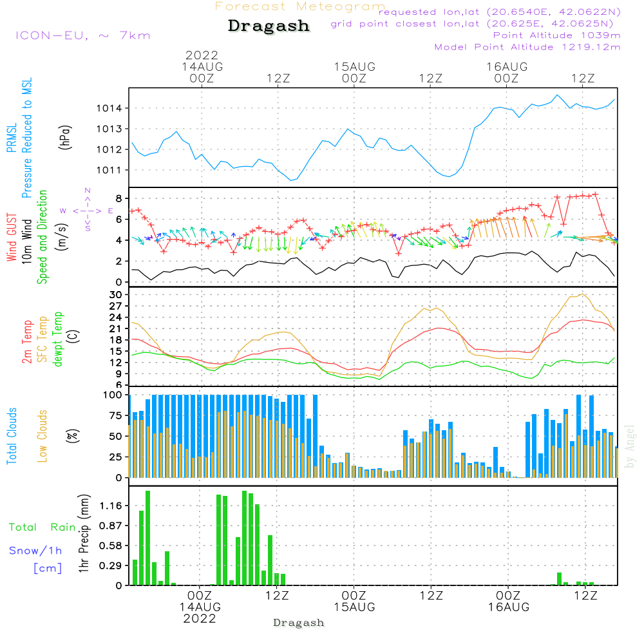Click the wind direction compass rose
644x644 pixels.
pos(87,210)
